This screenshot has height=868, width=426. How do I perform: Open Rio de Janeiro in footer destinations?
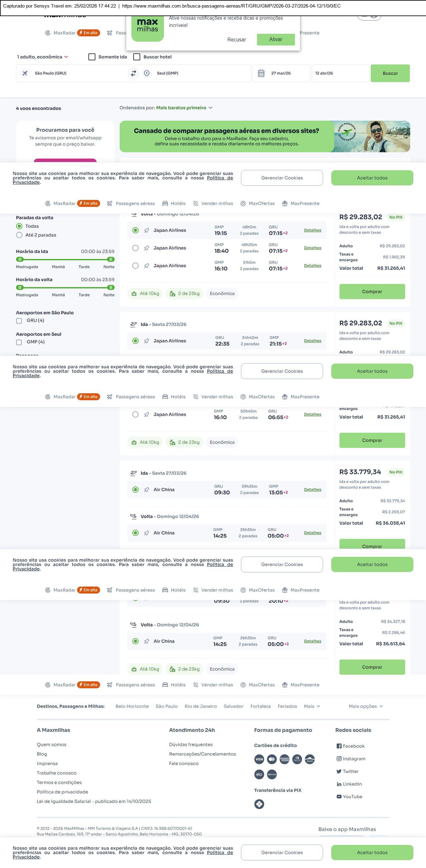[x=201, y=706]
